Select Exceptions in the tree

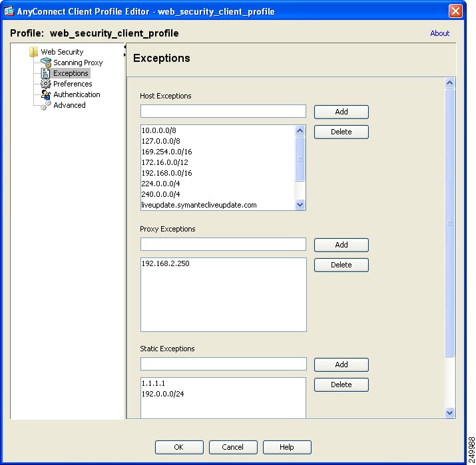pyautogui.click(x=71, y=73)
